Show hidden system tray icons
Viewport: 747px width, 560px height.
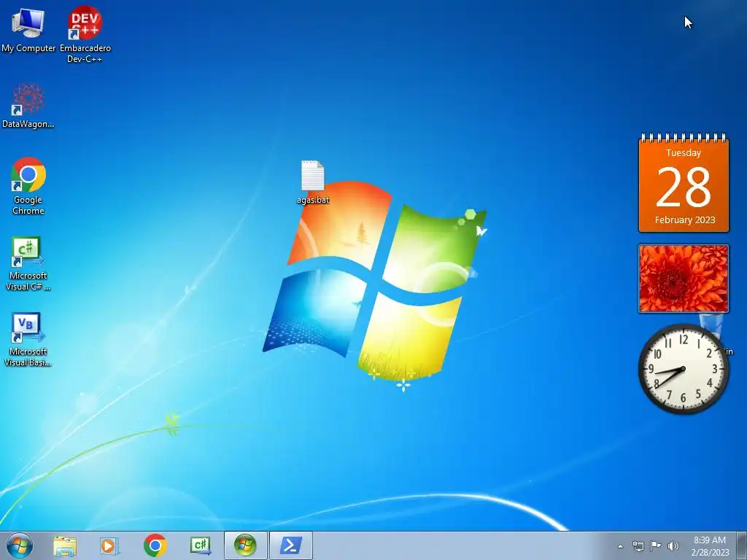pyautogui.click(x=620, y=546)
